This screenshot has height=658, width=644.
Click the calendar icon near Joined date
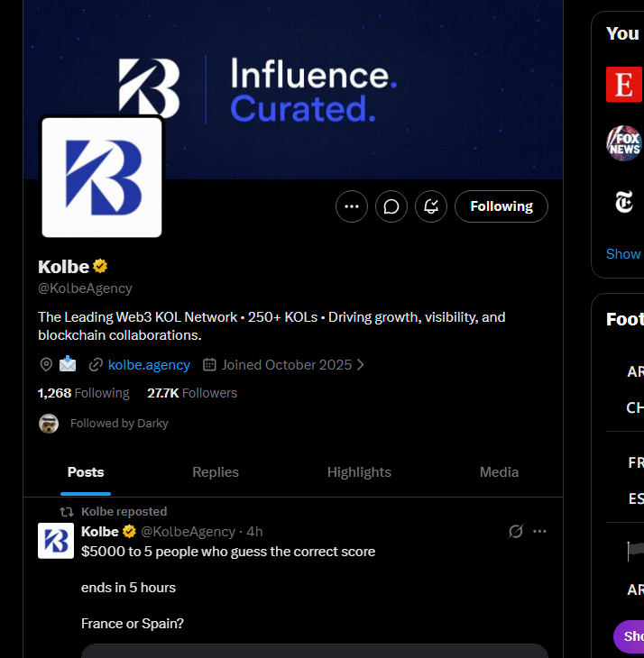209,365
